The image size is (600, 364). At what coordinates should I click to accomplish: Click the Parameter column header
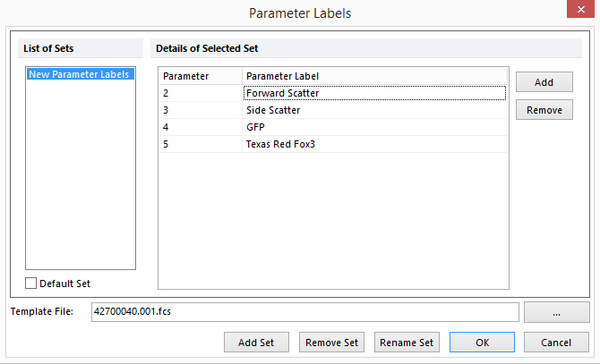[x=200, y=76]
